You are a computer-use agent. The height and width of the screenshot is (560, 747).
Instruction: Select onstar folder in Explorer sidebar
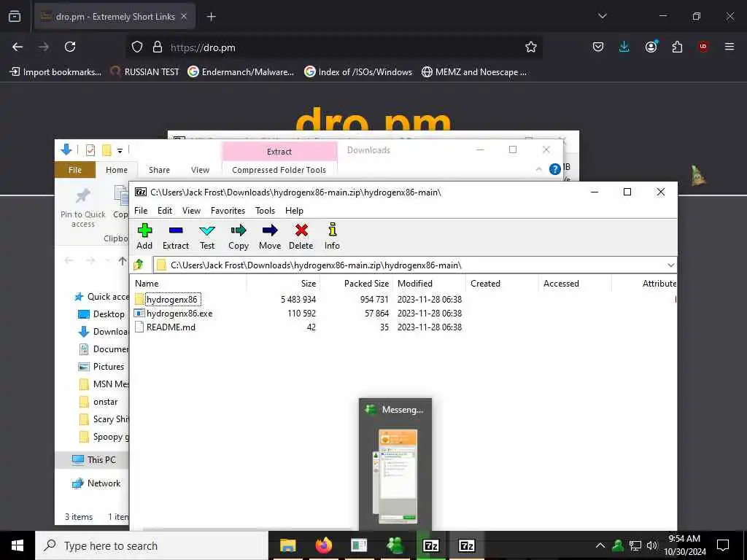[99, 402]
